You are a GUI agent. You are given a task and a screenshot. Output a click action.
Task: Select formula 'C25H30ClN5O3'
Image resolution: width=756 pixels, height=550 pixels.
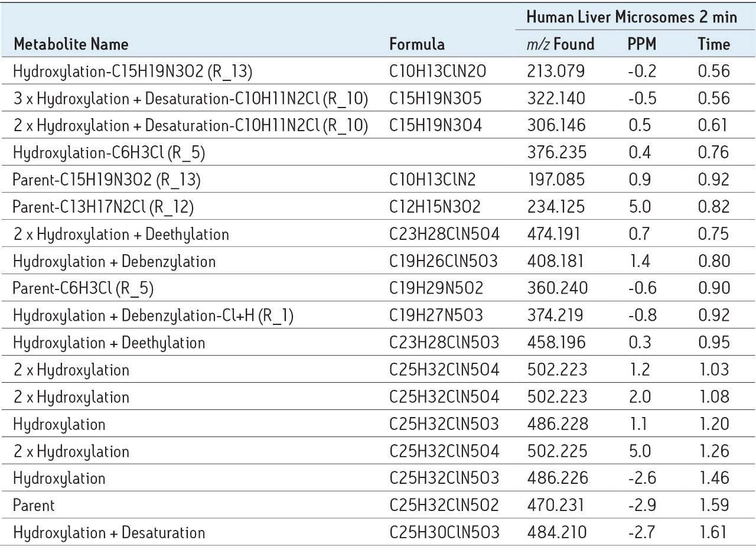click(444, 533)
